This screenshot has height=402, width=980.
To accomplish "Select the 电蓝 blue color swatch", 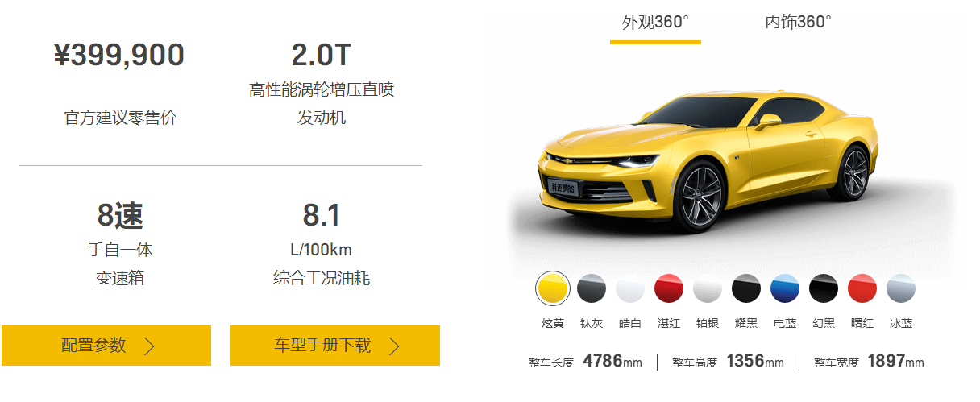I will 785,288.
